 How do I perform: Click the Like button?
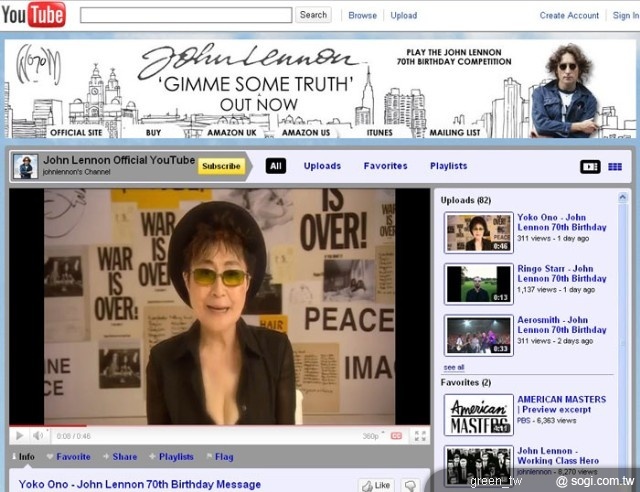(376, 485)
